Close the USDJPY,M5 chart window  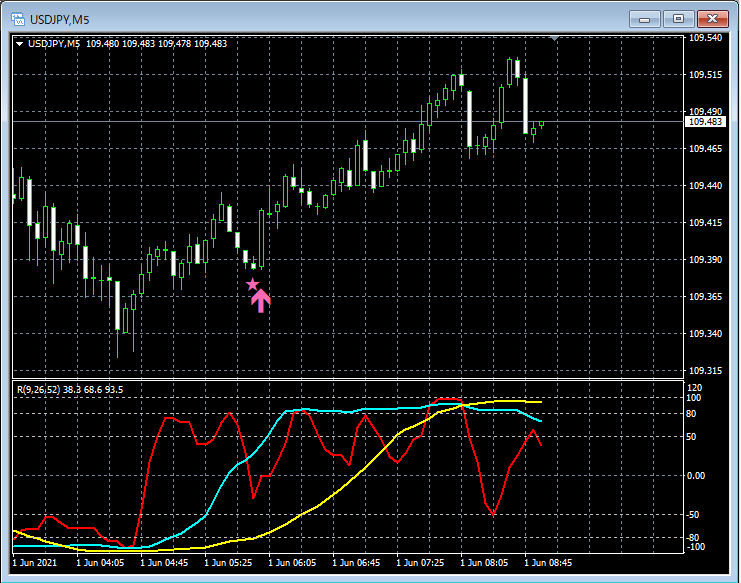tap(713, 19)
